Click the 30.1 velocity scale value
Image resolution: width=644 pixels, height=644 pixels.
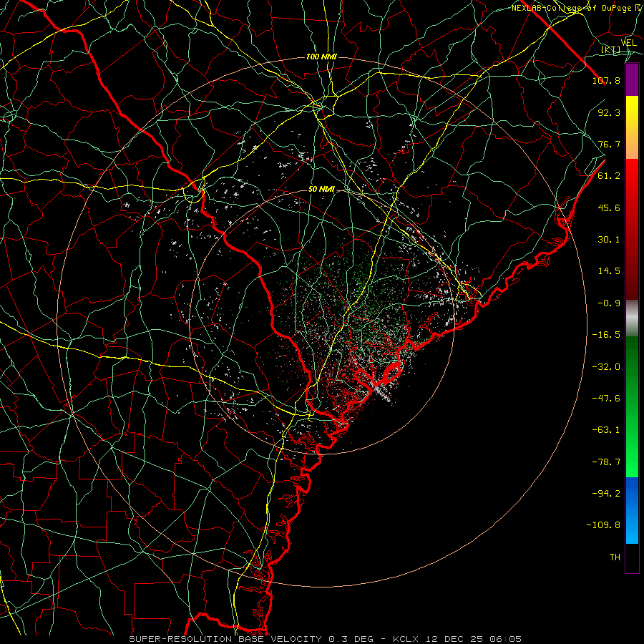(x=609, y=240)
